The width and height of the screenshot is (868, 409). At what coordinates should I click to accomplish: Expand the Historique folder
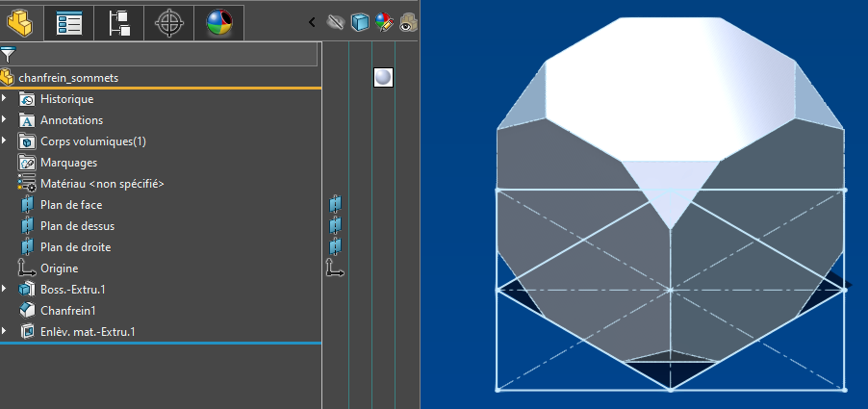(x=5, y=99)
